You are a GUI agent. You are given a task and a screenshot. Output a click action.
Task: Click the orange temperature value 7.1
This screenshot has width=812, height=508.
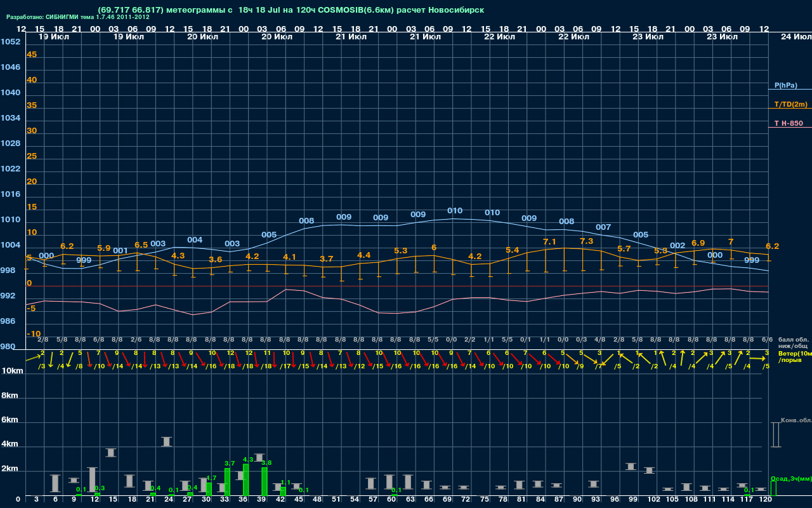click(x=549, y=242)
